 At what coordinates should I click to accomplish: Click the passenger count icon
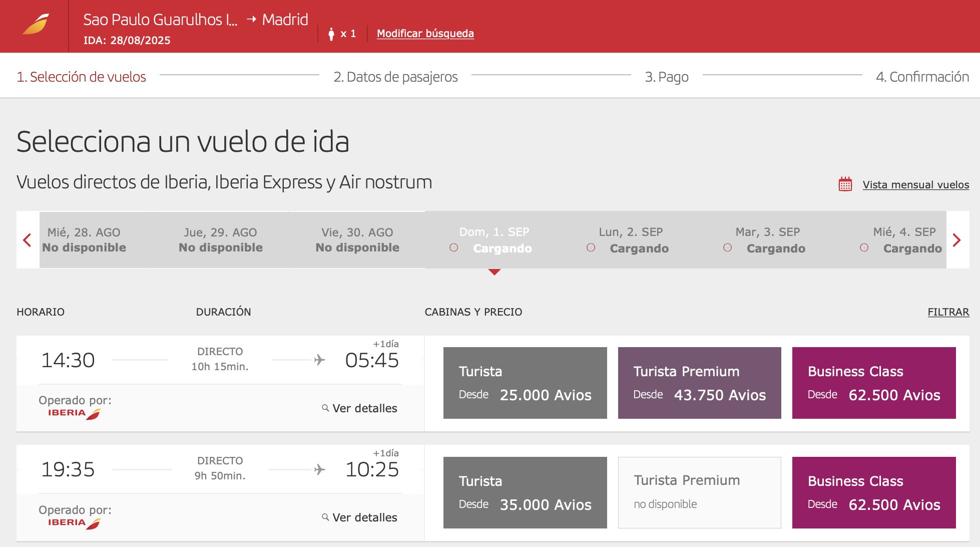[331, 34]
